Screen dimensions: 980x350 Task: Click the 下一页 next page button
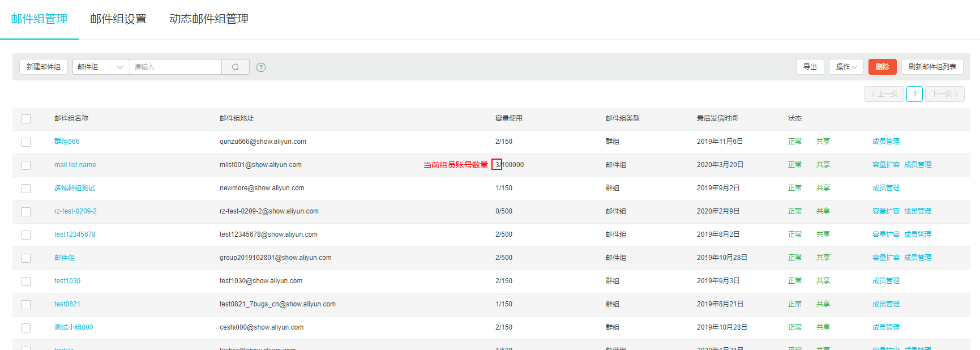(944, 94)
